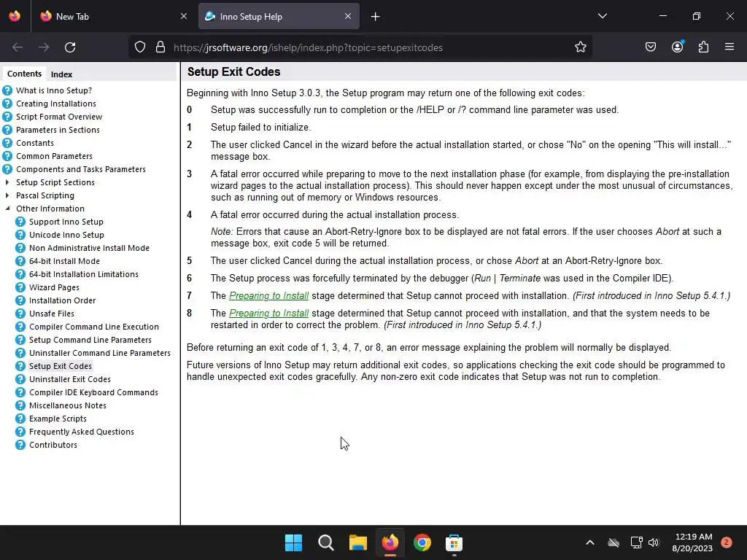Select the Inno Setup Help browser tab

(279, 16)
